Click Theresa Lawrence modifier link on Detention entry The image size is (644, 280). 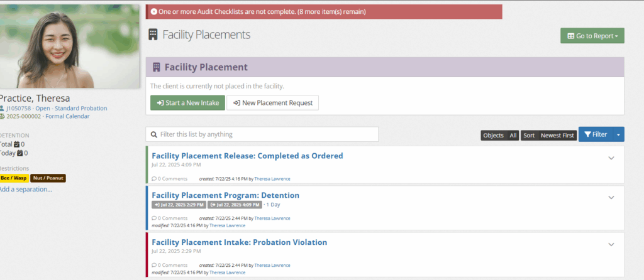(x=228, y=225)
